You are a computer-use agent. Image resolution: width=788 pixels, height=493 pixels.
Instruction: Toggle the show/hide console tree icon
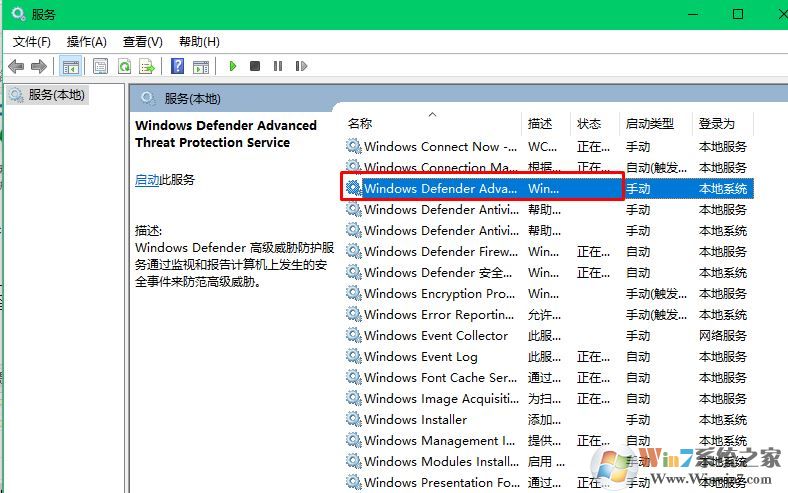pyautogui.click(x=71, y=66)
